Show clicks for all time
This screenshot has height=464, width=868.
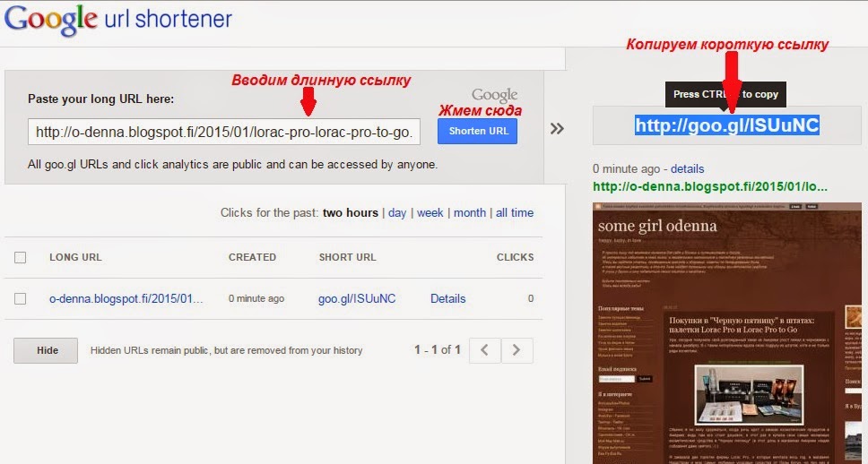coord(515,213)
